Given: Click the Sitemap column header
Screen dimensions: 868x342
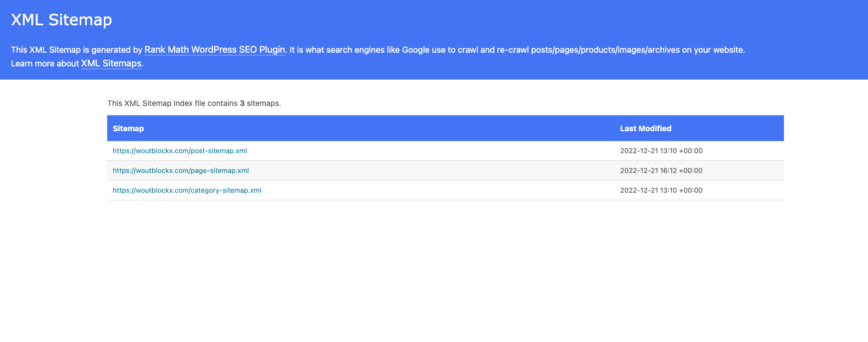Looking at the screenshot, I should (128, 128).
